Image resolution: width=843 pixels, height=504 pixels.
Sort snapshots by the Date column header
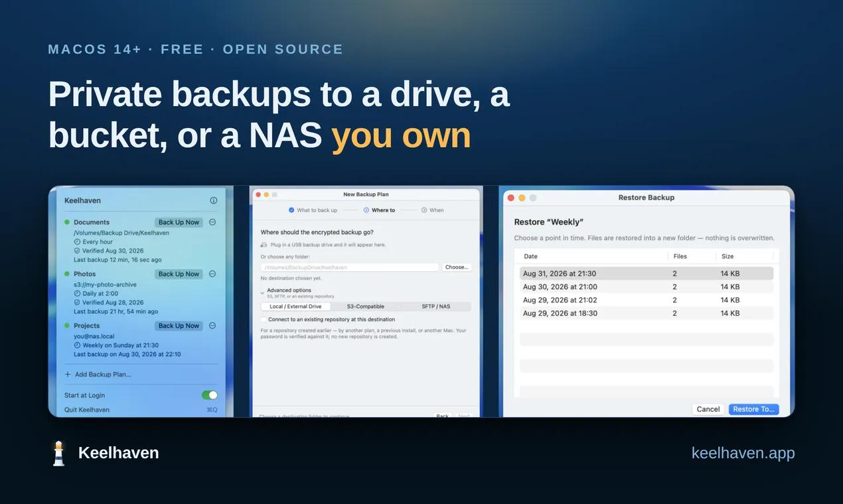(530, 256)
